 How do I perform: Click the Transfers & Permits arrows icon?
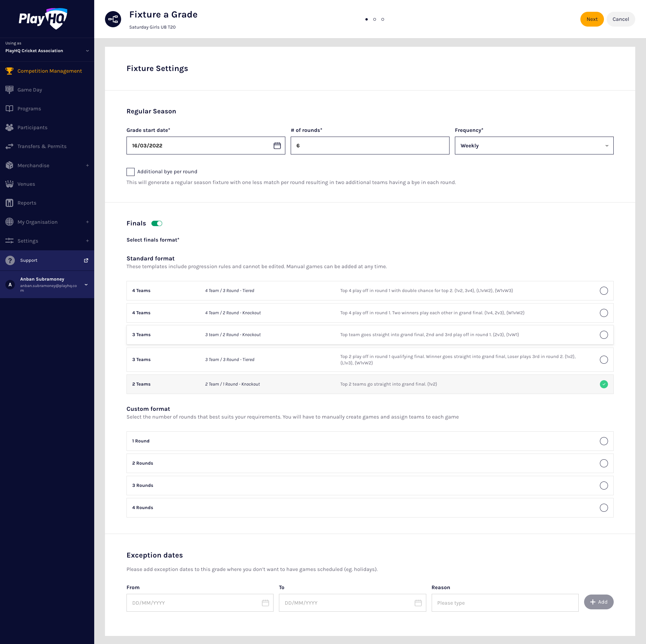[9, 146]
